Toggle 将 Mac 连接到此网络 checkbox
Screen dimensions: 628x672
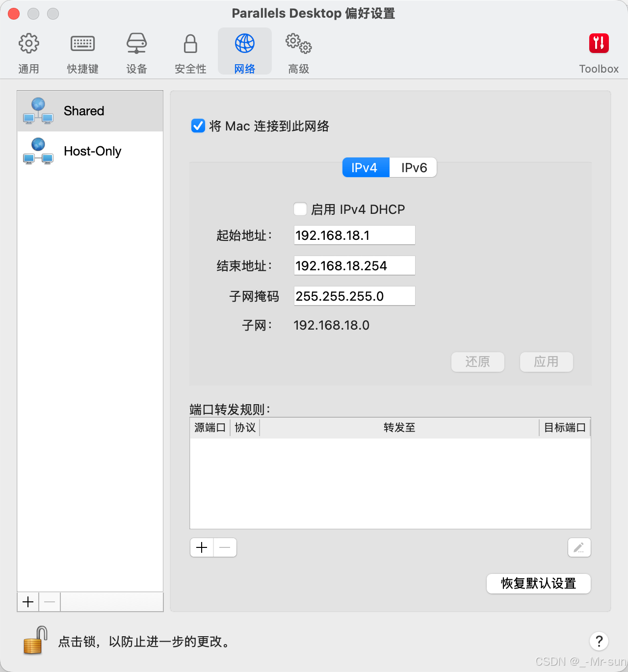(x=198, y=126)
